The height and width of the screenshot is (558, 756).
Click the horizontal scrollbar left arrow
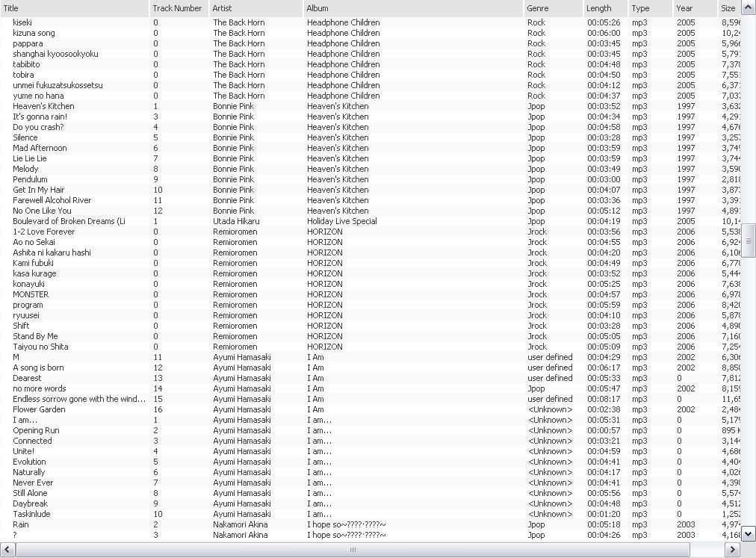tap(7, 549)
